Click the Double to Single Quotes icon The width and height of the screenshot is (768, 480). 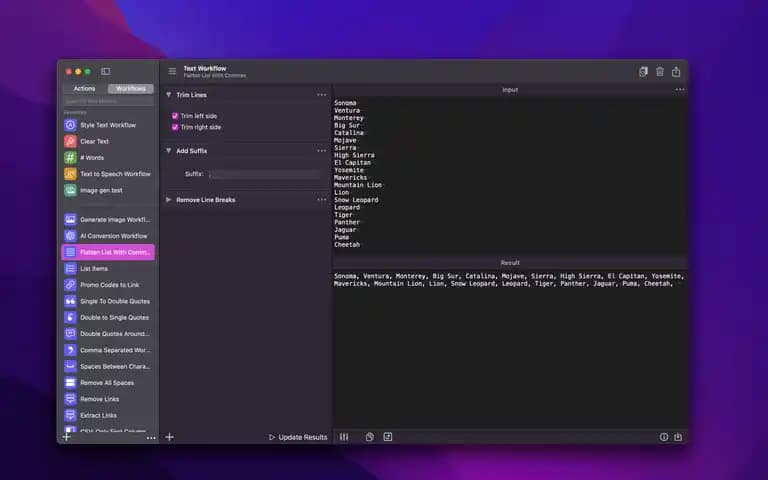[71, 317]
